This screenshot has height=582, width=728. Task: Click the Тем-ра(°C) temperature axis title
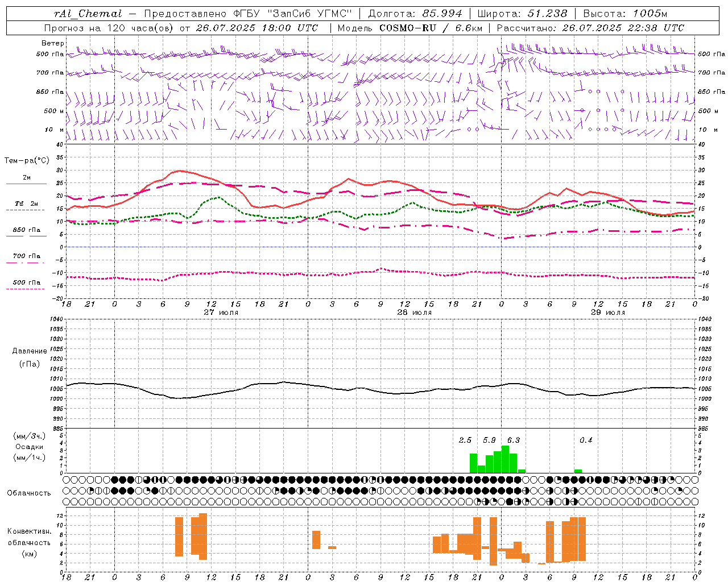27,161
